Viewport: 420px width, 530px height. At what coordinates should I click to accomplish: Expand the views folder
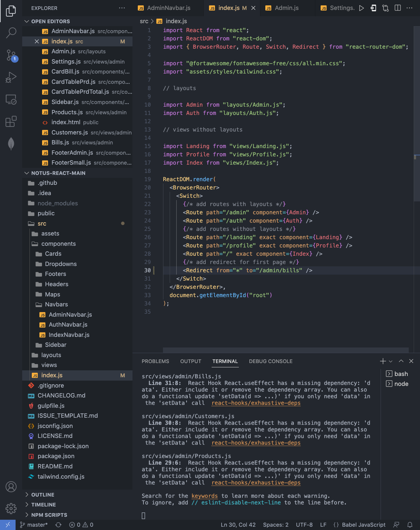coord(77,365)
